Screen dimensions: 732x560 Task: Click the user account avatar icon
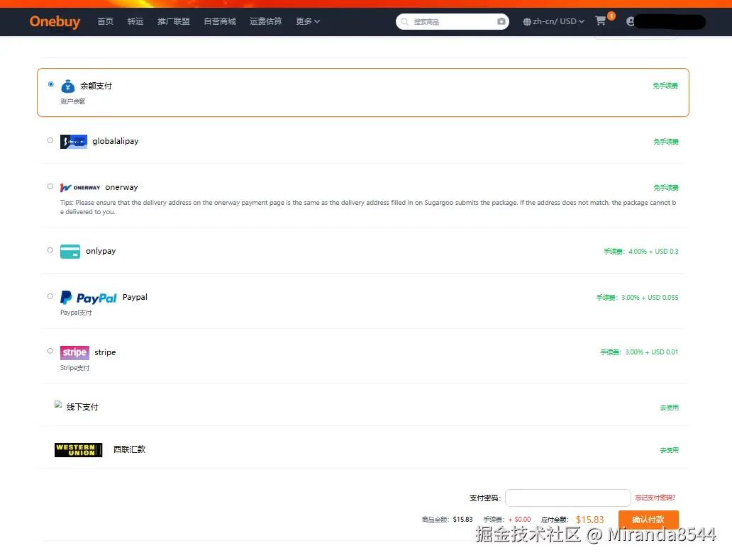[x=631, y=21]
